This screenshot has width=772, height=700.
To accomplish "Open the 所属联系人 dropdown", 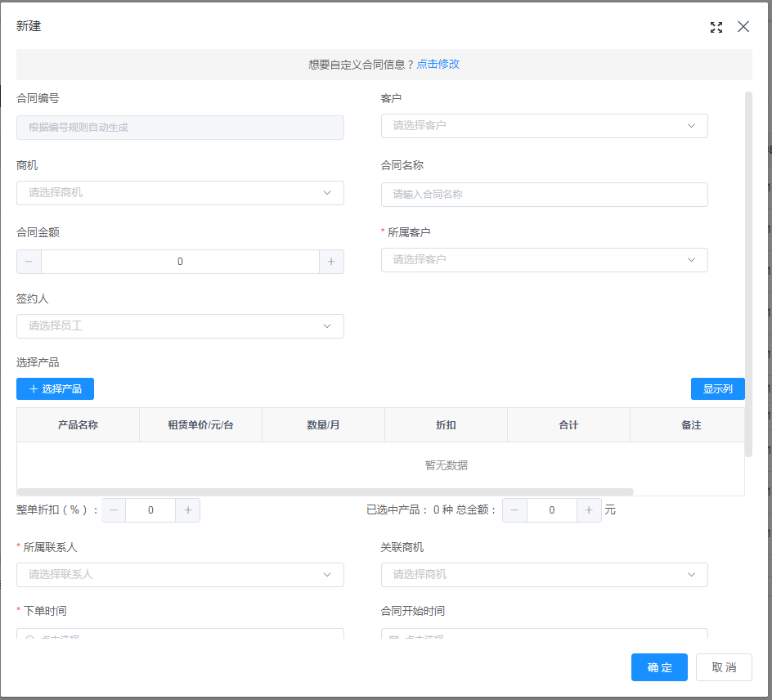I will [x=180, y=575].
